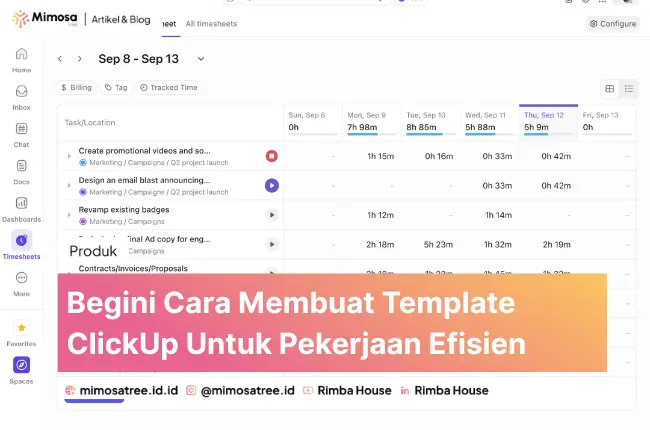
Task: Click 1h 12m cell for Revamp badges
Action: tap(381, 215)
